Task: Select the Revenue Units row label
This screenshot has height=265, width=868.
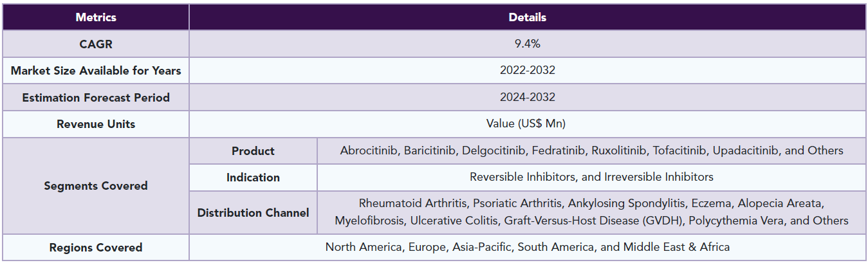Action: tap(96, 124)
